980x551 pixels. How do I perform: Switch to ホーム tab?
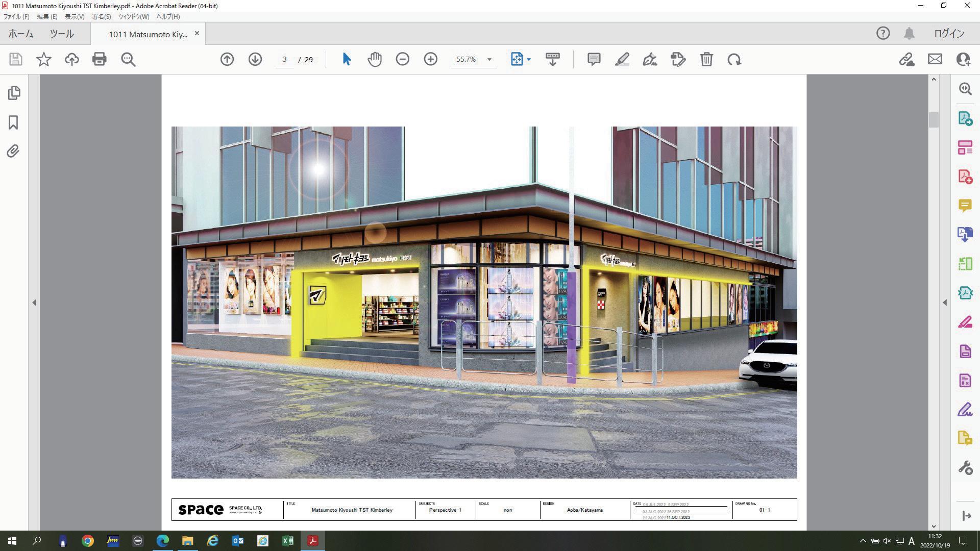tap(21, 34)
